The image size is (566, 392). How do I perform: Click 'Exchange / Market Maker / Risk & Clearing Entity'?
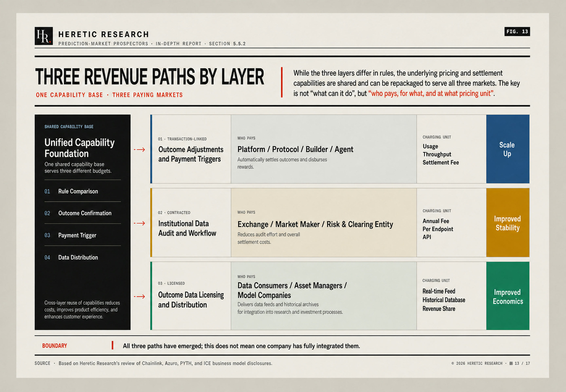315,224
